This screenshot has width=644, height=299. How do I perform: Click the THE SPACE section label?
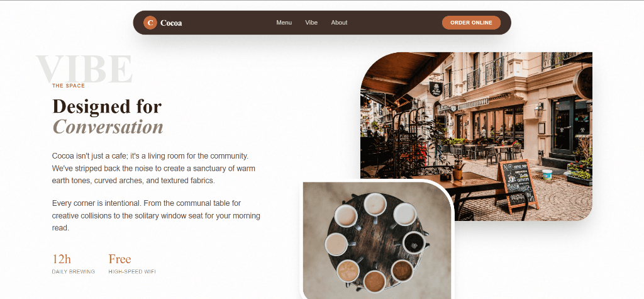coord(69,86)
